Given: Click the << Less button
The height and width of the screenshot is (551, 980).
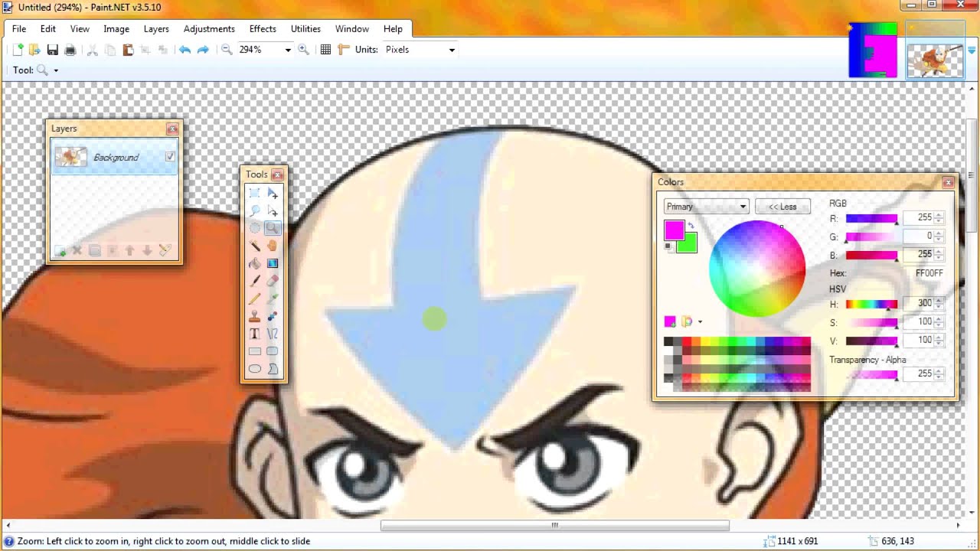Looking at the screenshot, I should 782,207.
